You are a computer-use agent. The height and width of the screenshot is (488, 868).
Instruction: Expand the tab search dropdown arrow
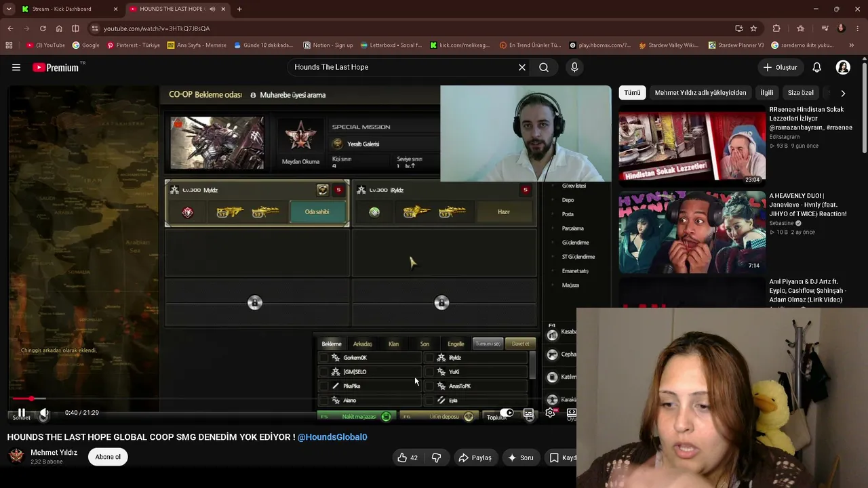tap(9, 9)
